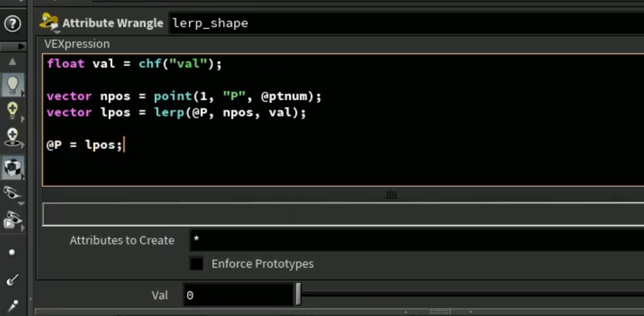The width and height of the screenshot is (644, 316).
Task: Click the Val slider track
Action: [x=473, y=295]
